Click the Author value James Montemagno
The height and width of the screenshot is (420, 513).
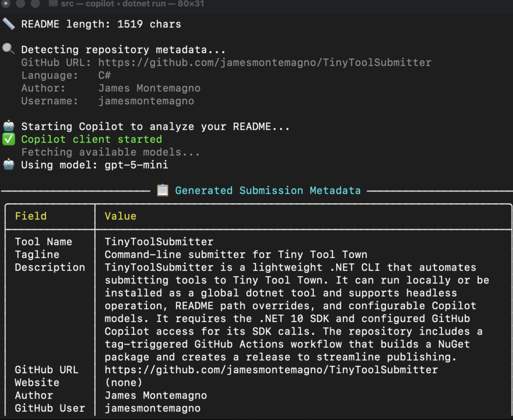coord(156,395)
